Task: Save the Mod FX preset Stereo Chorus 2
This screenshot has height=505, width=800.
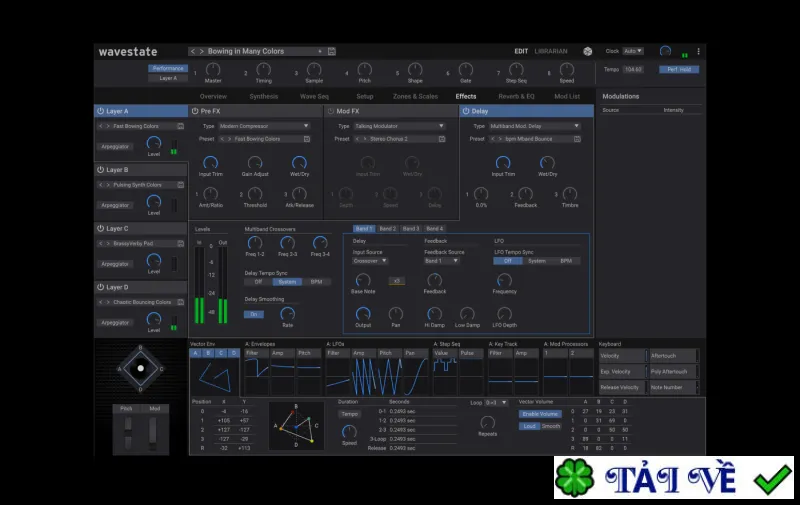Action: pyautogui.click(x=442, y=139)
